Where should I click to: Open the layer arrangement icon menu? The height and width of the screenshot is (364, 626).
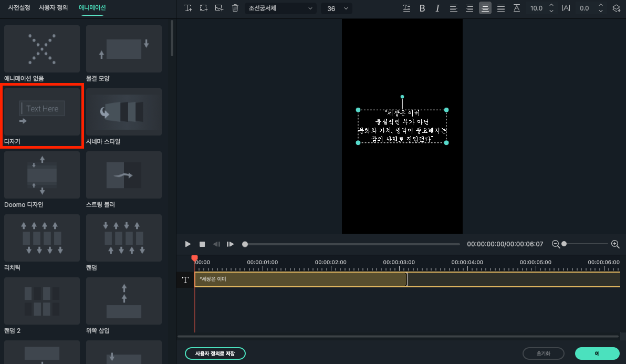(617, 8)
